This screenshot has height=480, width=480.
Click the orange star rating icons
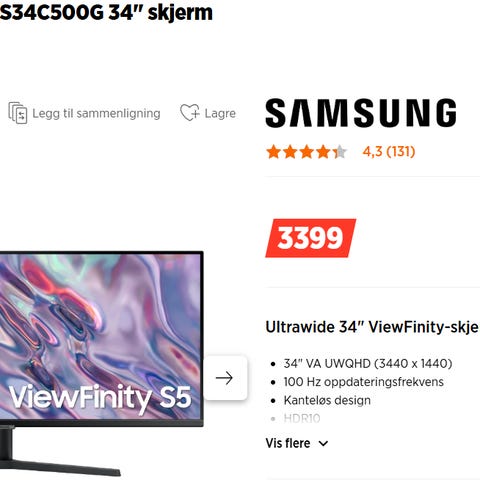click(307, 152)
